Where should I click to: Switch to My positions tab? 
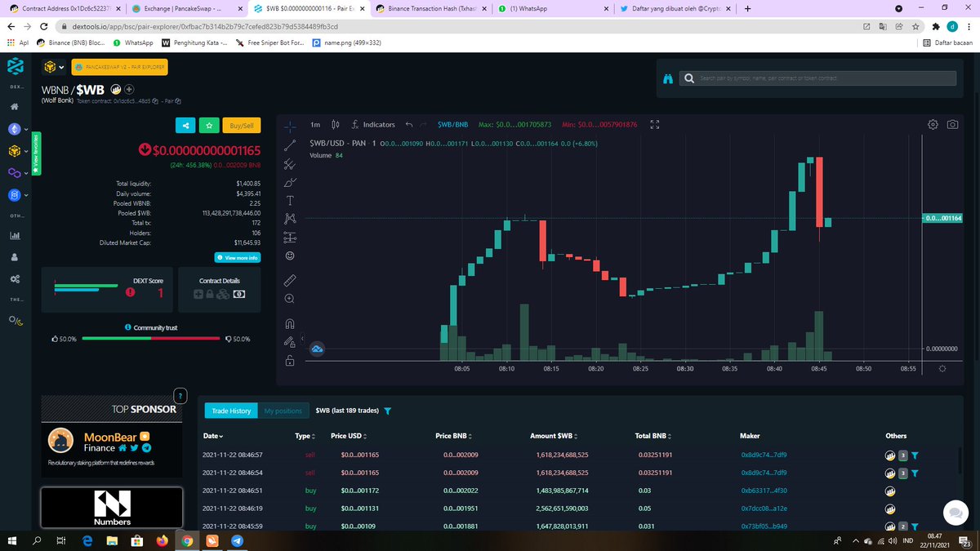[x=283, y=411]
